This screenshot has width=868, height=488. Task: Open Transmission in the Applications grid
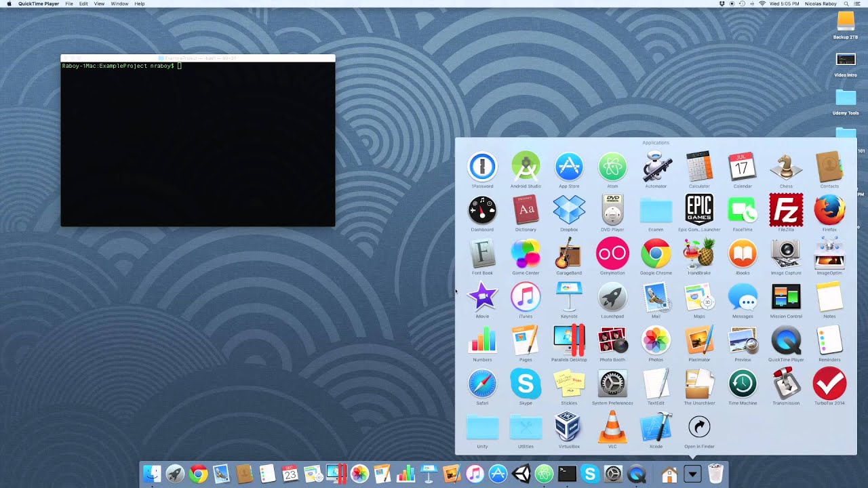786,384
